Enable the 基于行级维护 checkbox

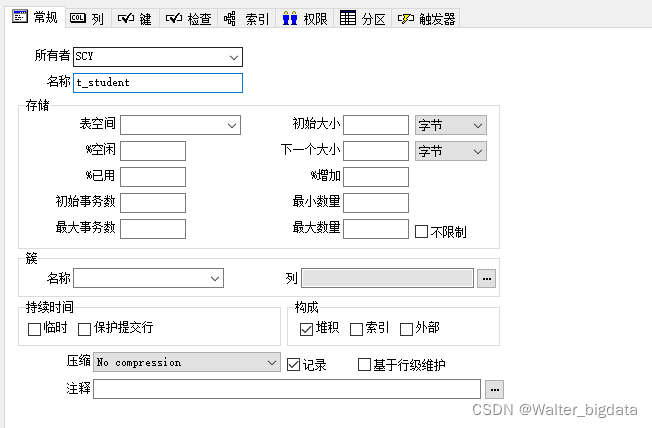[364, 365]
